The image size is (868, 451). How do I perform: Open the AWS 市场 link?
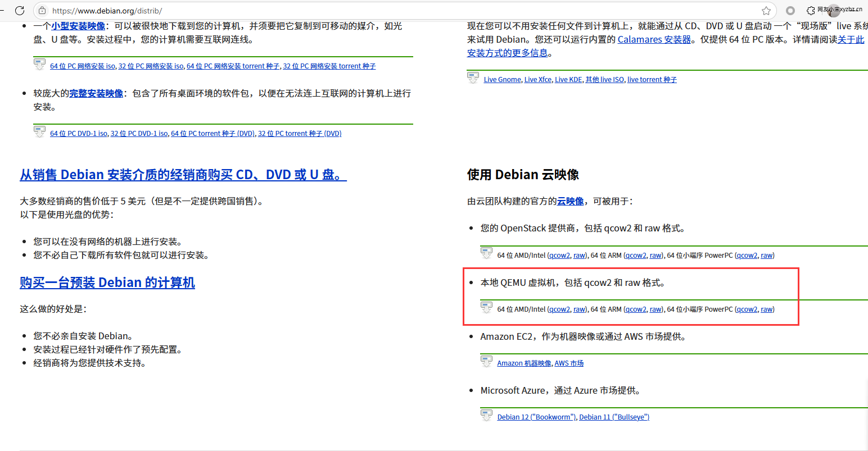tap(569, 363)
